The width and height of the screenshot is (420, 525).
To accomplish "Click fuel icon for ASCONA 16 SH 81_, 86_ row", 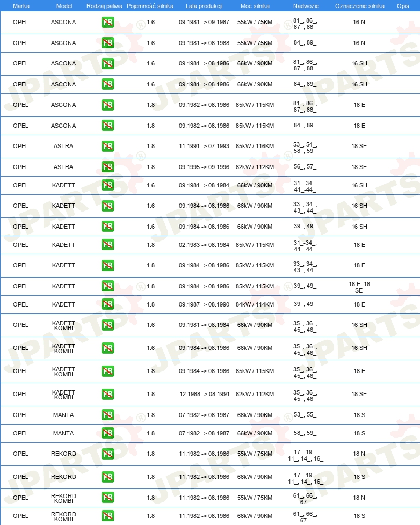I will [x=107, y=64].
